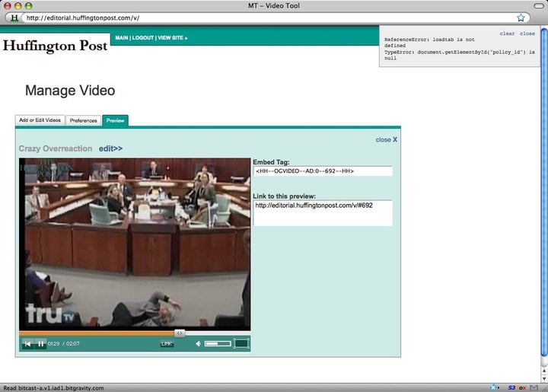
Task: Click the H site favicon in address bar
Action: click(14, 18)
